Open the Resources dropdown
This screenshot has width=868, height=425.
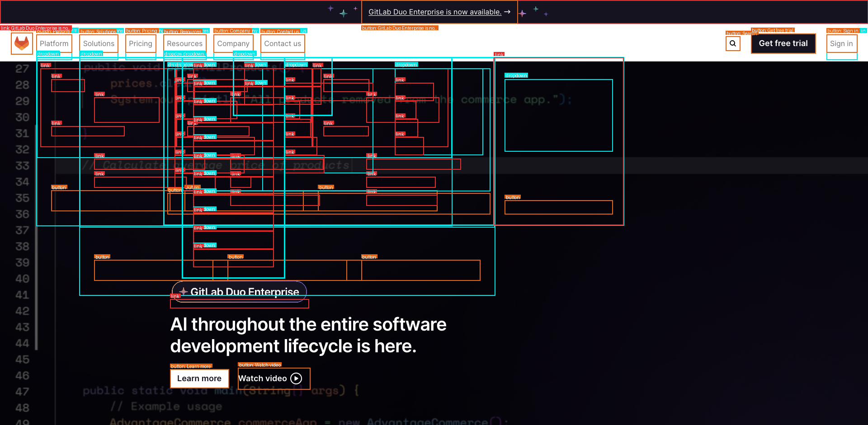coord(184,43)
